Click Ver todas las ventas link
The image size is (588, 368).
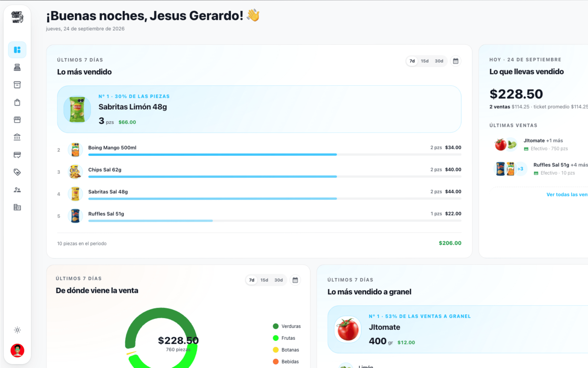pos(567,194)
